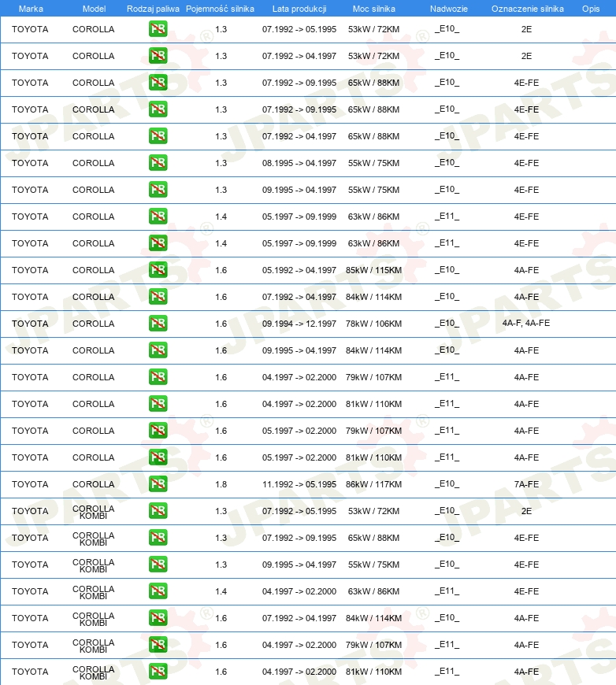Viewport: 616px width, 685px height.
Task: Click fuel icon in 05.1997 81kW / 110KM row
Action: [158, 457]
